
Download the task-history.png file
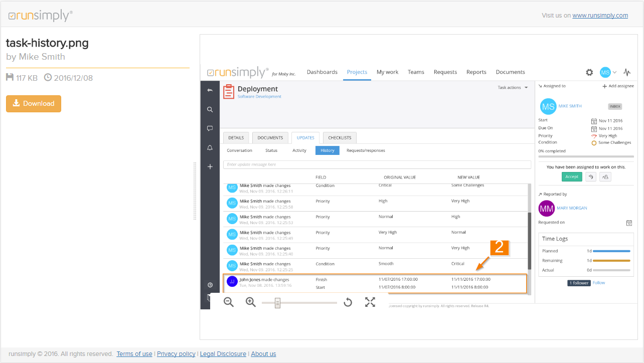coord(34,104)
